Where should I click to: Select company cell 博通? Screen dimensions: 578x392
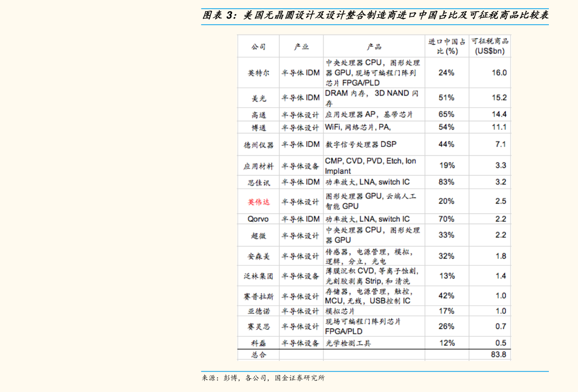[x=258, y=128]
